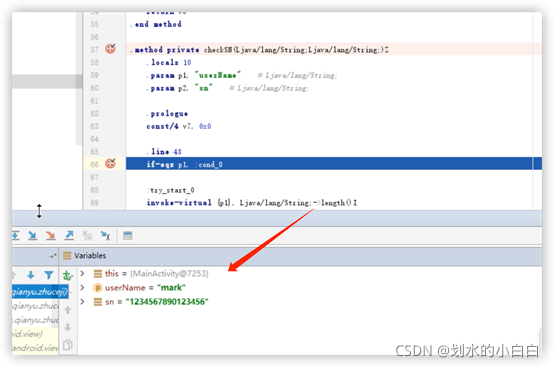The image size is (554, 367).
Task: Click the .param p1 "userName" line
Action: tap(241, 75)
